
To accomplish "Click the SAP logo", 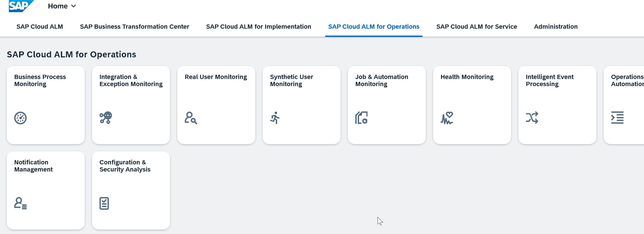I will tap(21, 6).
